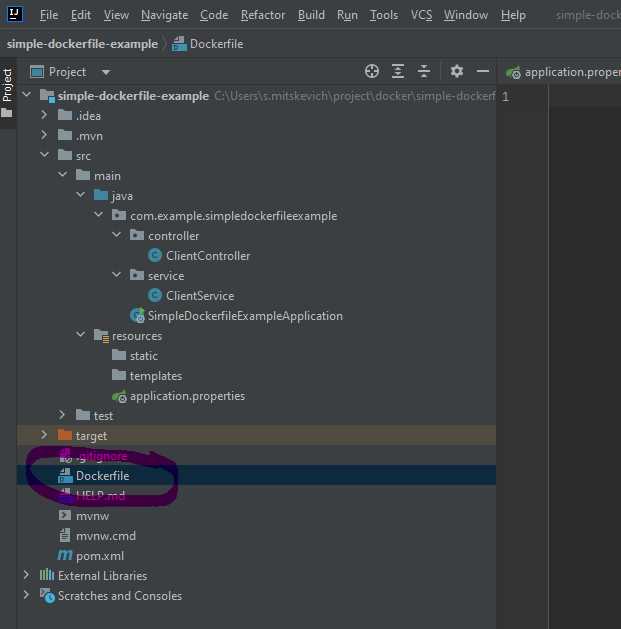Click the application.properties Spring leaf icon in tree
621x629 pixels.
coord(120,396)
